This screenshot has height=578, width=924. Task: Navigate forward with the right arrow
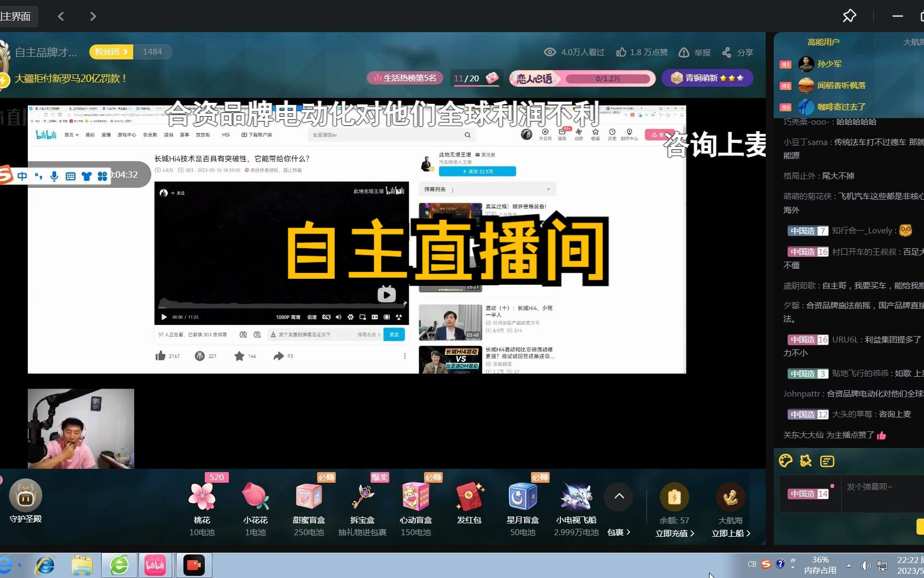(93, 17)
